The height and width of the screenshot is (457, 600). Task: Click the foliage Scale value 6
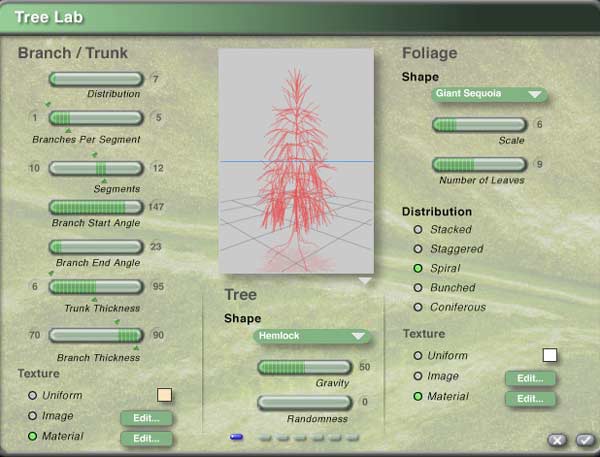(540, 124)
